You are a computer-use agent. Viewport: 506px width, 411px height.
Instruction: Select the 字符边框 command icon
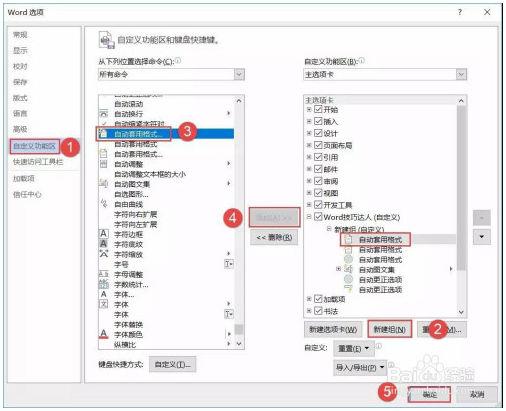104,234
